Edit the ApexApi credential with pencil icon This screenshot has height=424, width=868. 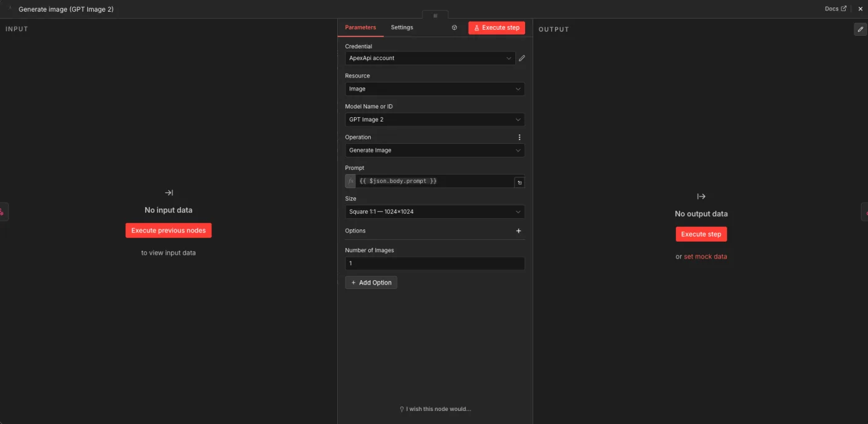pyautogui.click(x=521, y=58)
